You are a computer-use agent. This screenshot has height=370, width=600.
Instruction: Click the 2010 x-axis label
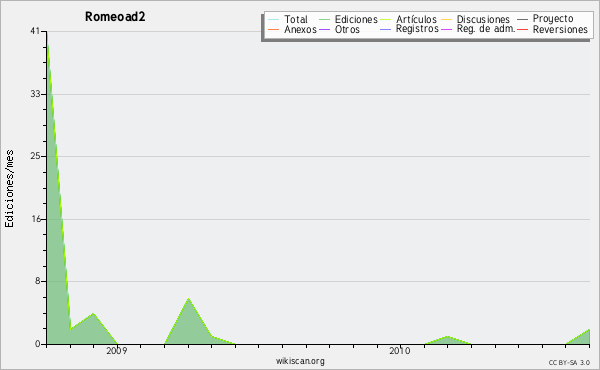coord(400,350)
